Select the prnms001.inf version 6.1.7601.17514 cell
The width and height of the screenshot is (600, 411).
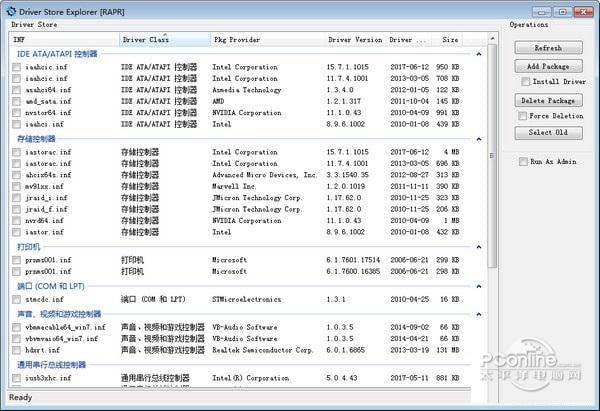[x=353, y=260]
